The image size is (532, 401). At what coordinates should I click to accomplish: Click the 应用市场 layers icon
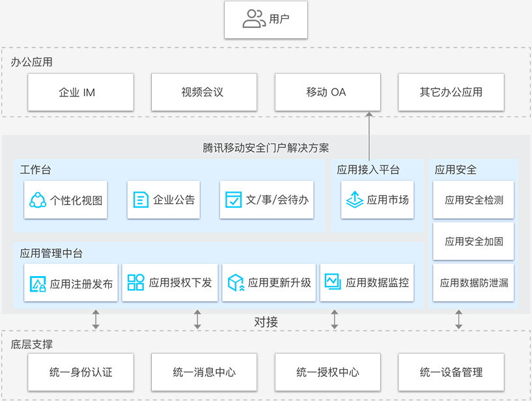tap(354, 200)
